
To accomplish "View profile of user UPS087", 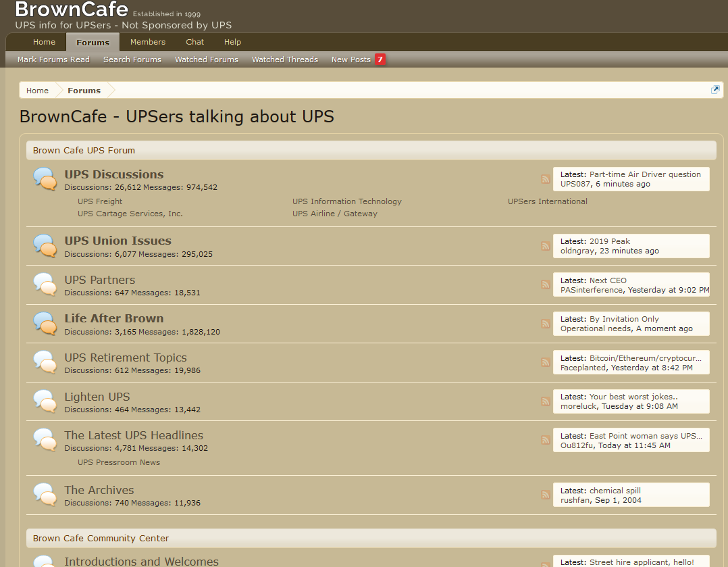I will pos(575,184).
